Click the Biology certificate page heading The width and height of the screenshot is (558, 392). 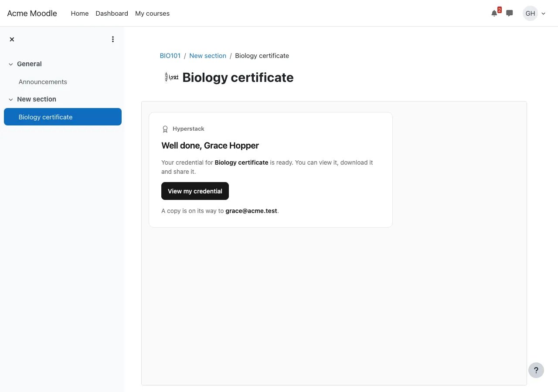coord(238,78)
